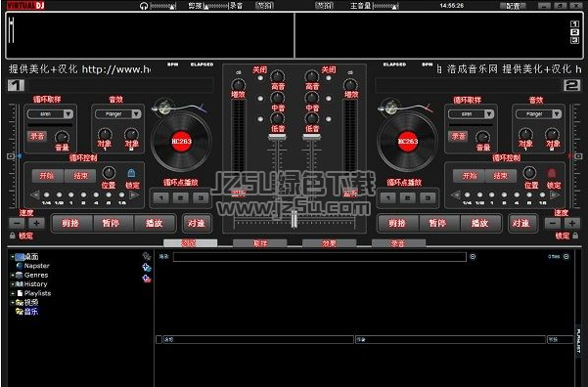
Task: Toggle right channel mid EQ kill button
Action: pyautogui.click(x=329, y=99)
